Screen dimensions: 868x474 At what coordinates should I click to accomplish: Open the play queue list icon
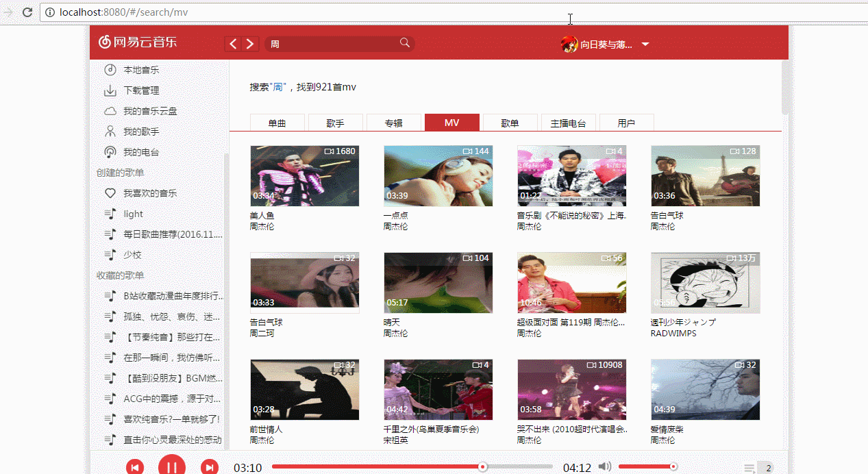pos(749,468)
